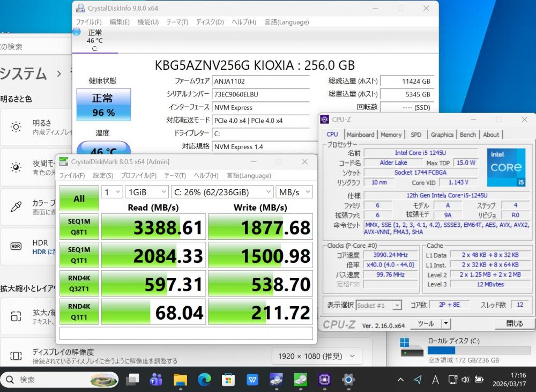This screenshot has width=536, height=392.
Task: Launch Microsoft Teams from the taskbar
Action: click(156, 380)
